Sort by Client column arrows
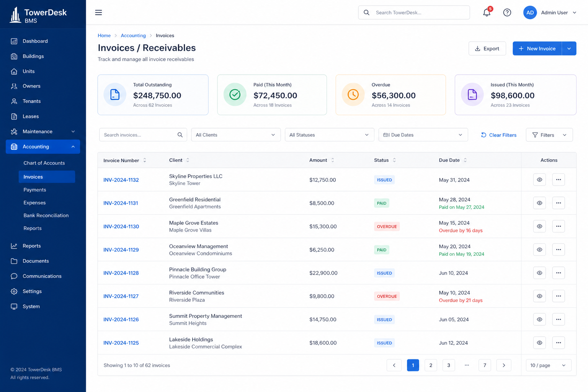Image resolution: width=588 pixels, height=392 pixels. [188, 160]
